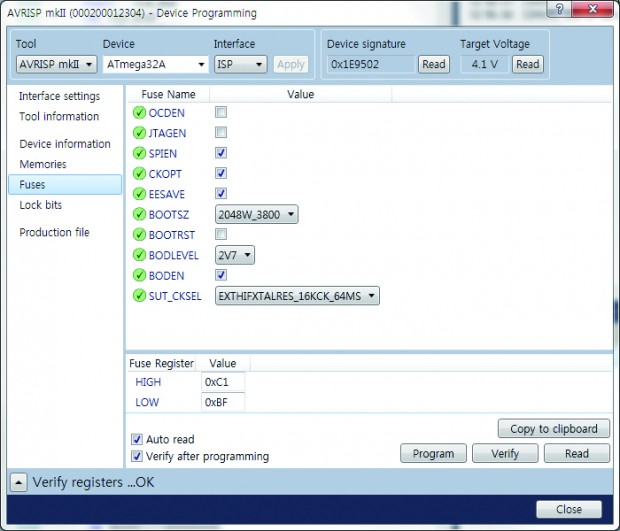Click the green status icon beside SPIEN
The width and height of the screenshot is (620, 531).
pyautogui.click(x=139, y=153)
